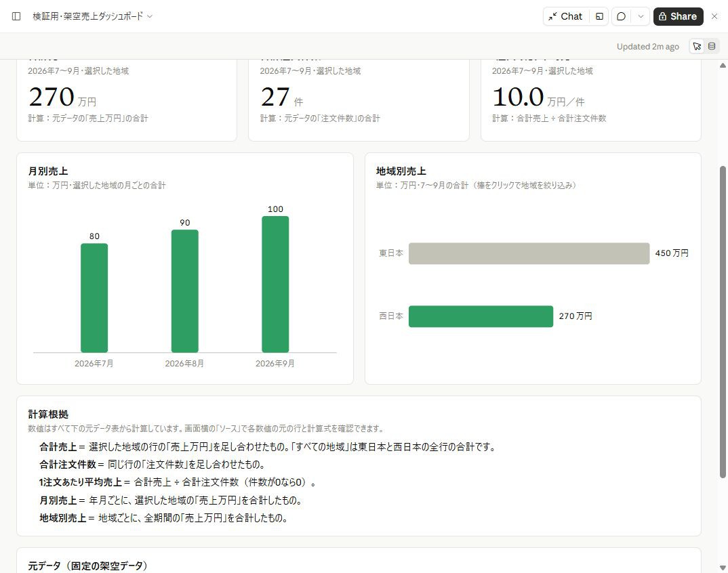Screen dimensions: 728x573
Task: Click the comment bubble icon
Action: click(621, 16)
